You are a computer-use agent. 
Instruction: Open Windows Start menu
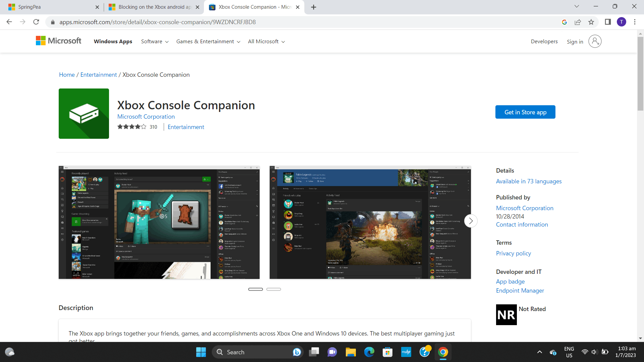[201, 352]
